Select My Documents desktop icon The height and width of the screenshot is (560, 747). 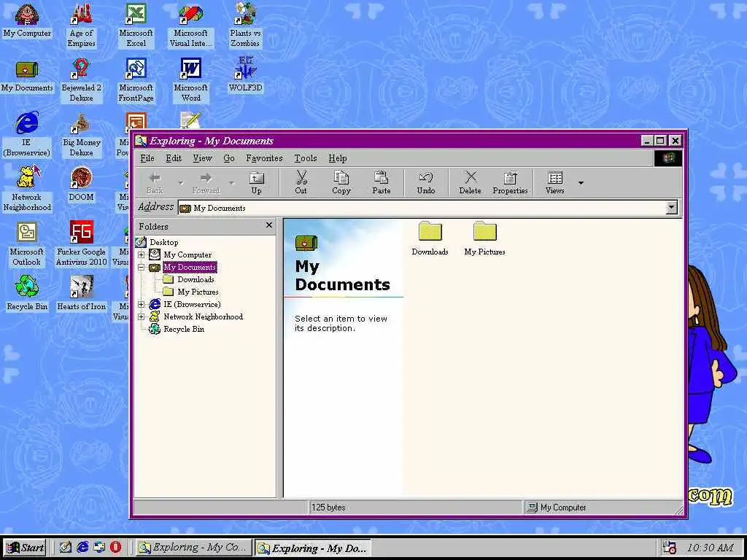(x=27, y=76)
